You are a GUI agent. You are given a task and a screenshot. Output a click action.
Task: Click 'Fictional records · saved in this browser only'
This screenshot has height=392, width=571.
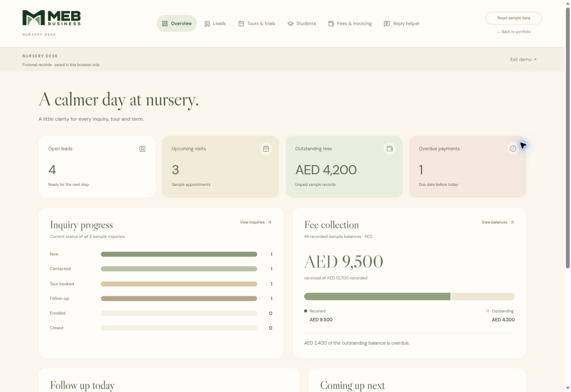61,65
